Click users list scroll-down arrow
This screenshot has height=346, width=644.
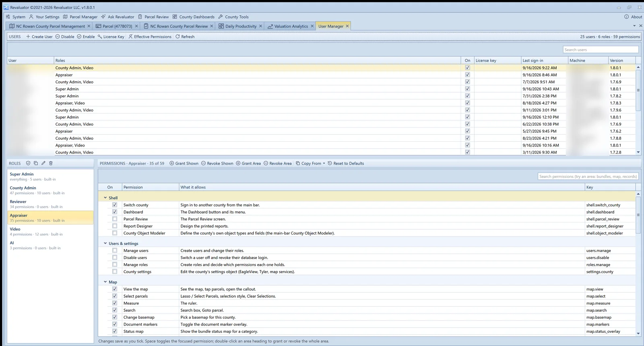pyautogui.click(x=638, y=152)
